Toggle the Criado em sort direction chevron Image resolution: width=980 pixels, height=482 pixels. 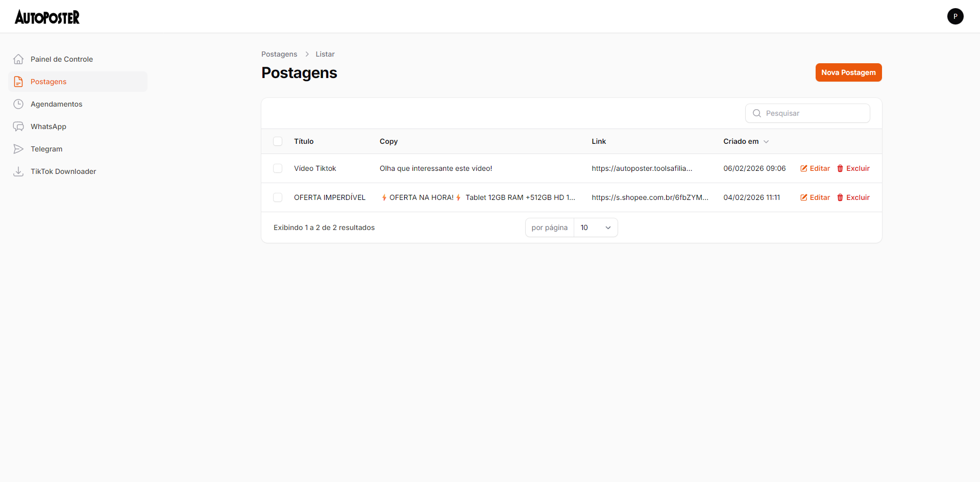point(766,141)
